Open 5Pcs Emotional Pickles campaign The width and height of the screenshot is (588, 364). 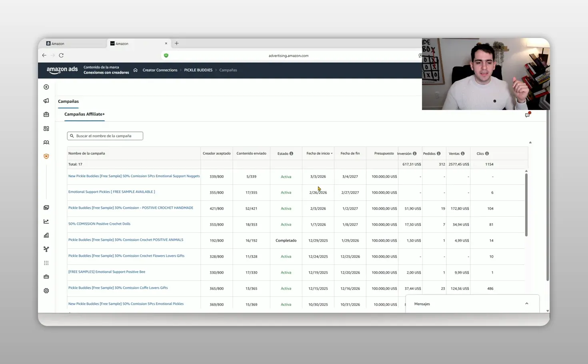126,304
